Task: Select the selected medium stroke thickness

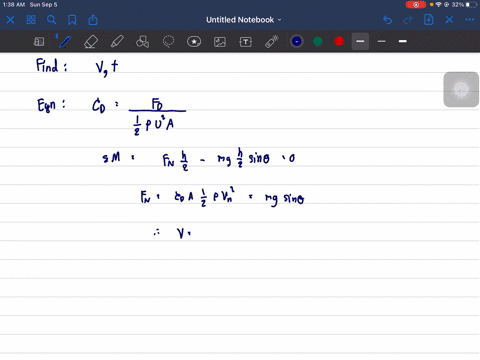Action: (x=360, y=41)
